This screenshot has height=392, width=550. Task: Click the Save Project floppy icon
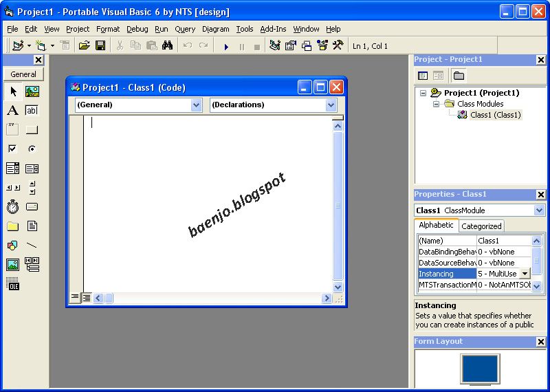click(x=100, y=45)
